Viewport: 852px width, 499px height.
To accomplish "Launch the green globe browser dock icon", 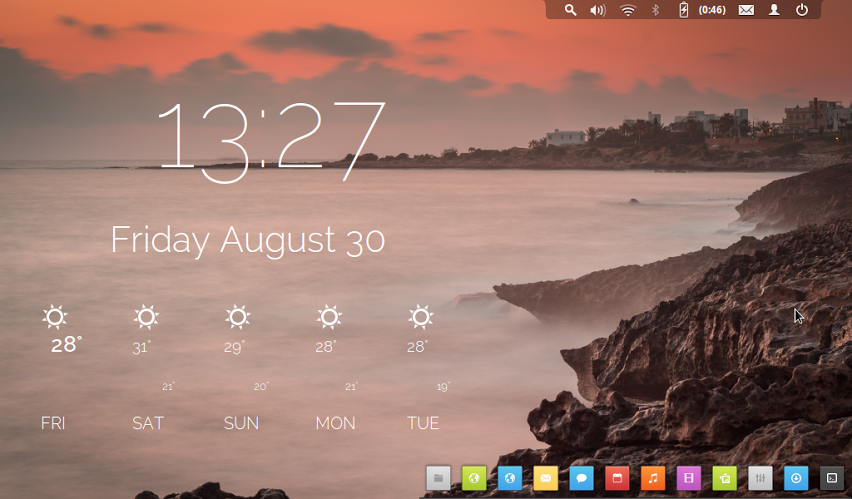I will (474, 478).
